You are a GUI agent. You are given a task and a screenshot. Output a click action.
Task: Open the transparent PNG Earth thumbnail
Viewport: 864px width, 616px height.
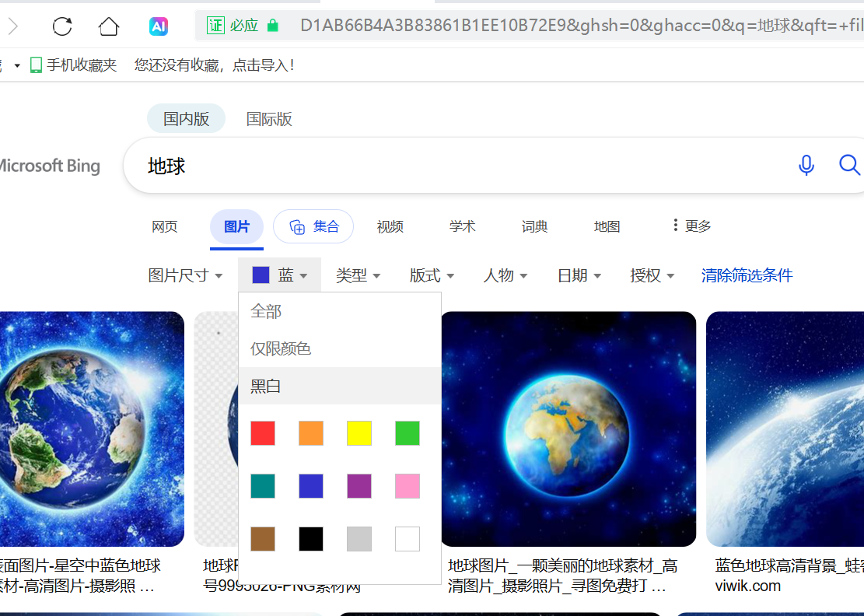216,429
